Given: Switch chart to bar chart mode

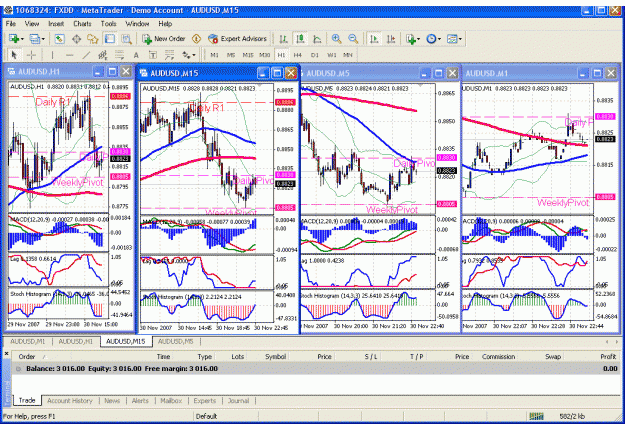Looking at the screenshot, I should (283, 39).
